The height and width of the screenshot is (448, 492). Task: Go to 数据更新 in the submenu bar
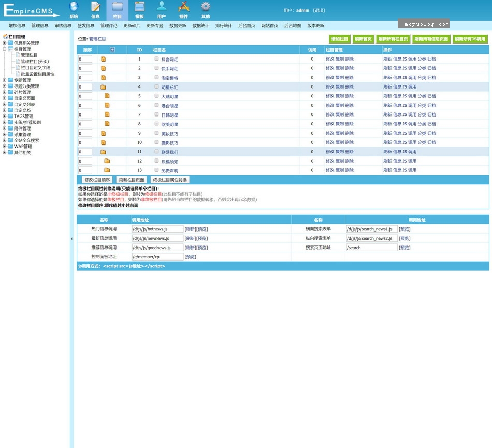pyautogui.click(x=178, y=26)
